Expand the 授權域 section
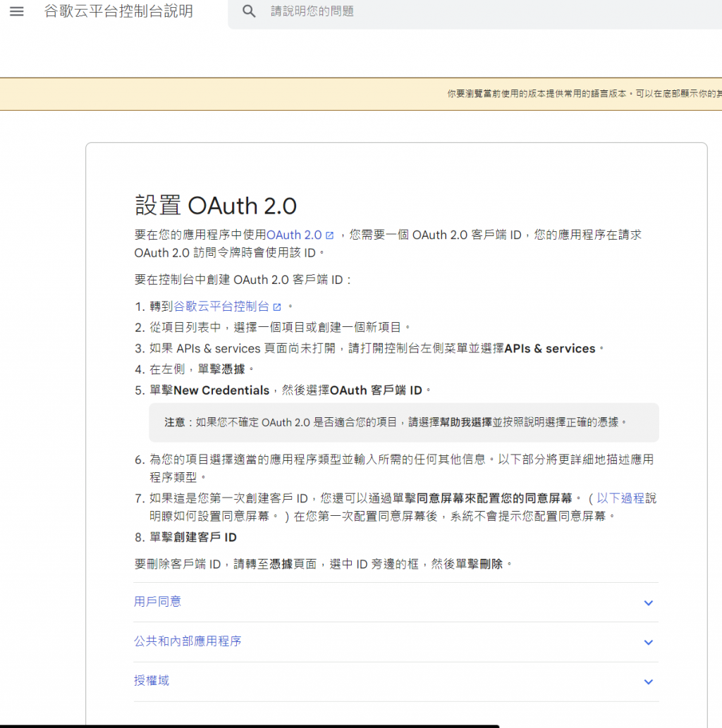Viewport: 722px width, 728px height. click(x=396, y=681)
